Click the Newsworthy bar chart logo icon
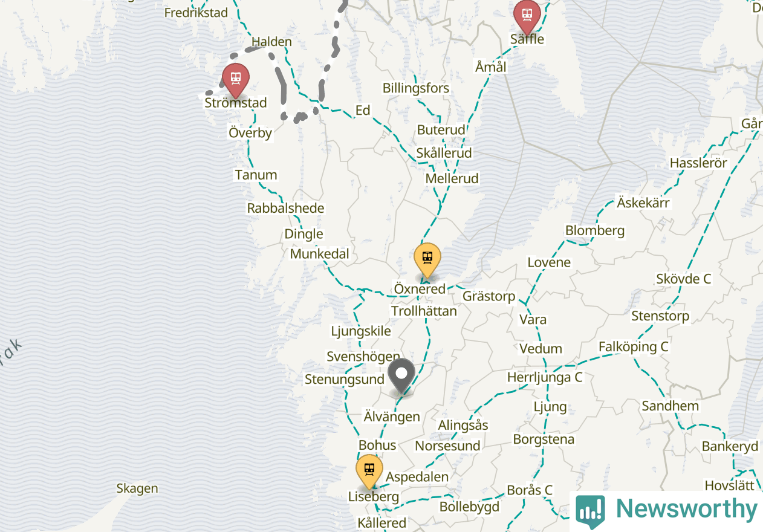The image size is (763, 532). 590,511
